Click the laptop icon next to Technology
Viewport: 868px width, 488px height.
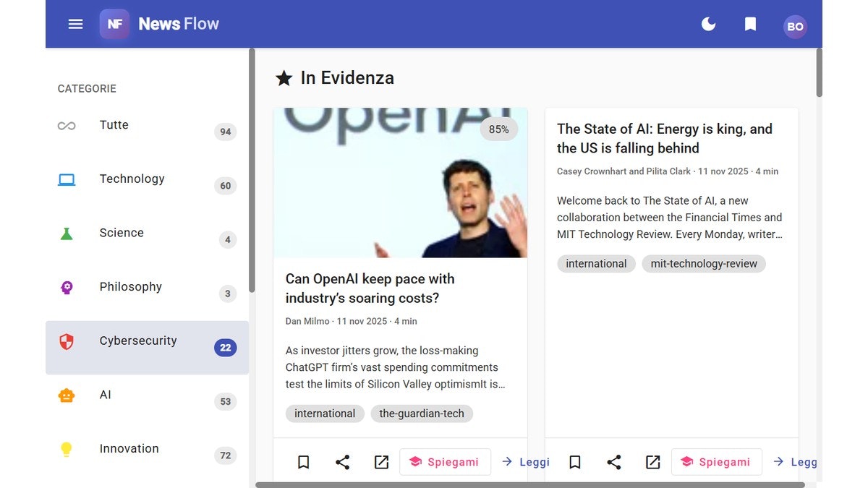pos(67,179)
